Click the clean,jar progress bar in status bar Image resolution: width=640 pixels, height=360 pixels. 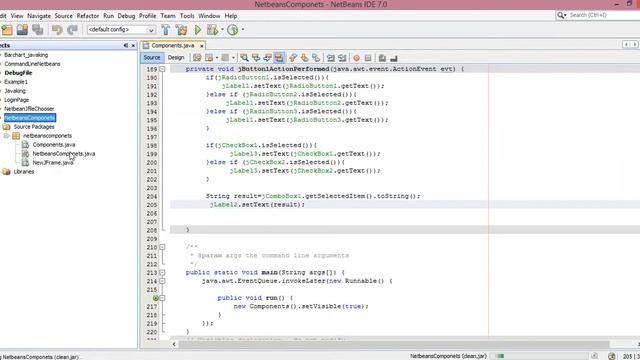pos(539,356)
